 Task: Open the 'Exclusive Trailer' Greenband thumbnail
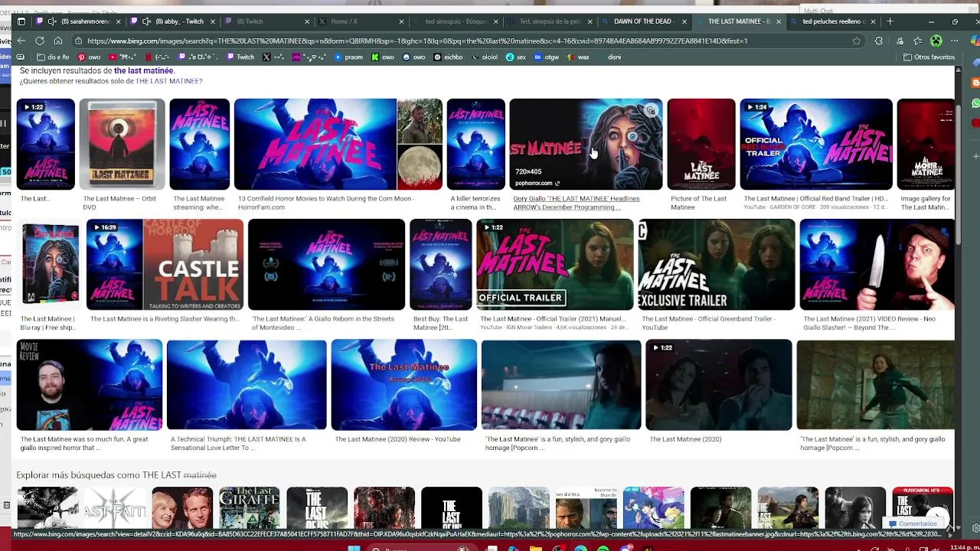(x=717, y=264)
